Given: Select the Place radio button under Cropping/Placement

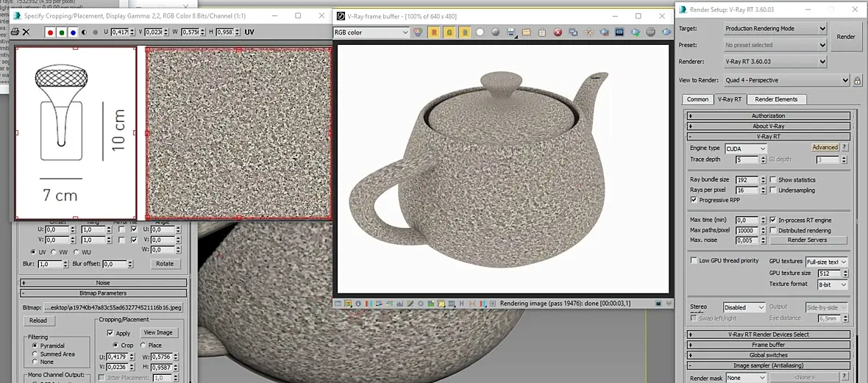Looking at the screenshot, I should pos(143,345).
